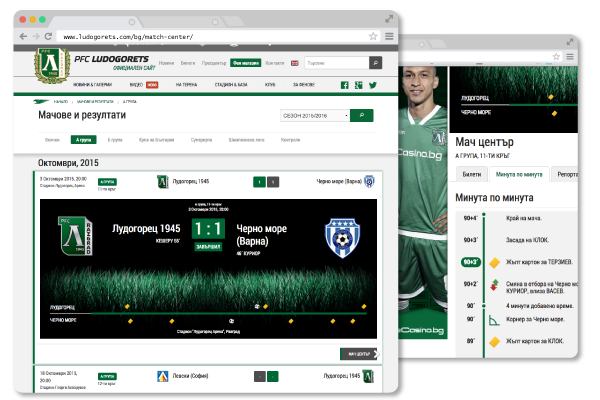Screen dimensions: 600x400
Task: Click yellow card icon for ТЕРЗИЕВ event
Action: point(494,263)
